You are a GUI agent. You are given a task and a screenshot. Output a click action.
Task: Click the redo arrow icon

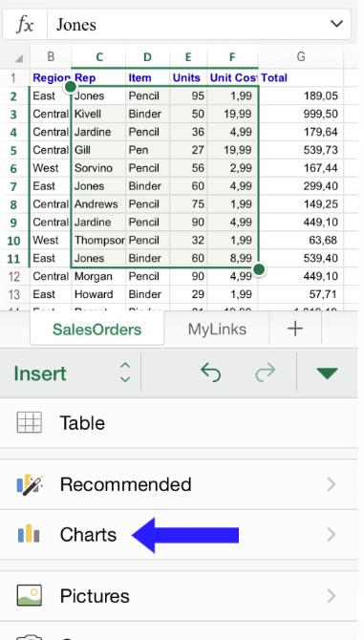pyautogui.click(x=265, y=373)
